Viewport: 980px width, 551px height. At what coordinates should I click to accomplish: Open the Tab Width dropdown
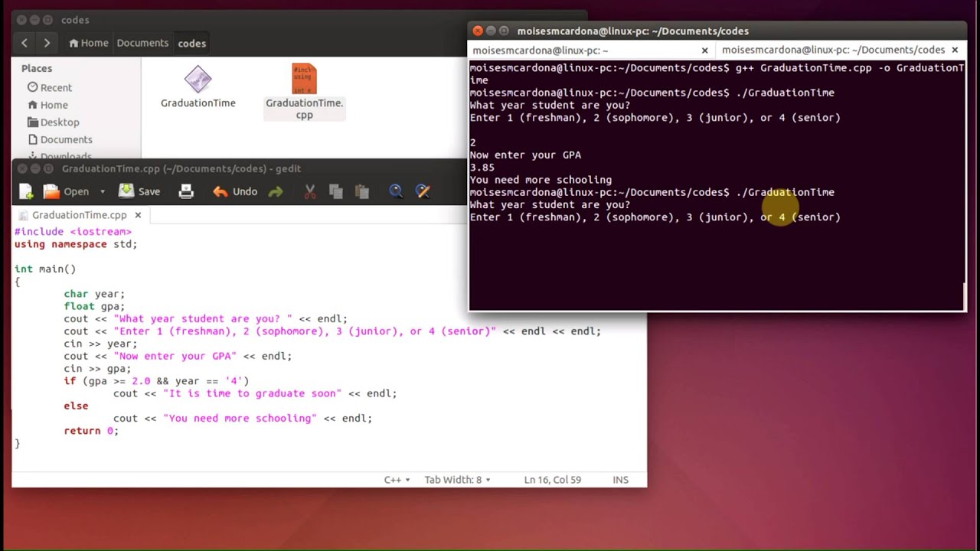pyautogui.click(x=458, y=480)
